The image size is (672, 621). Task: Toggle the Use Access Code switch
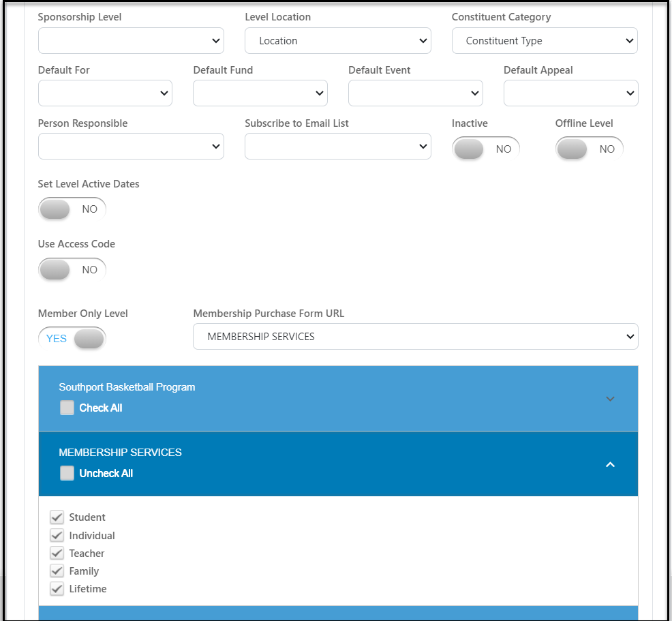72,269
